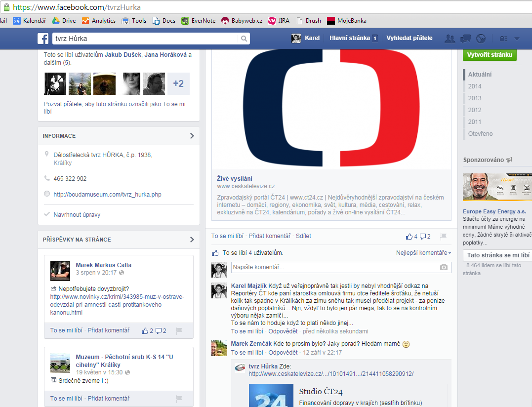The width and height of the screenshot is (532, 407).
Task: Open Marek Zemčák profile name
Action: click(251, 344)
